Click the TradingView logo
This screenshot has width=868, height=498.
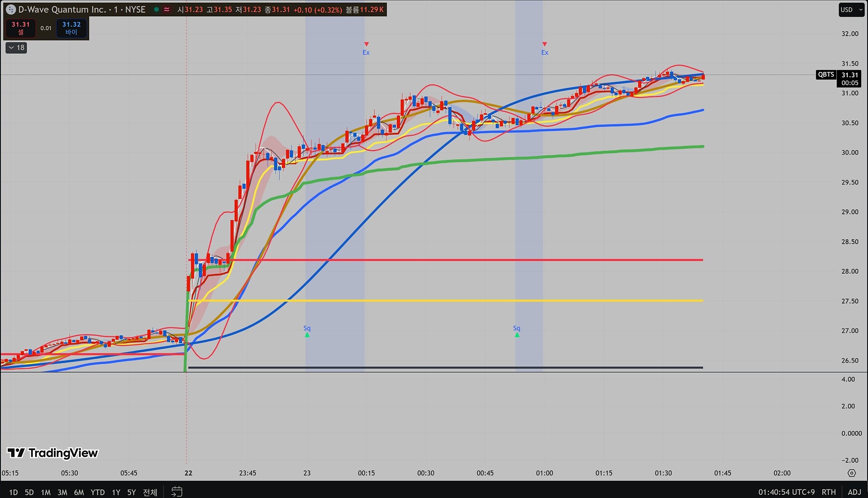[53, 453]
